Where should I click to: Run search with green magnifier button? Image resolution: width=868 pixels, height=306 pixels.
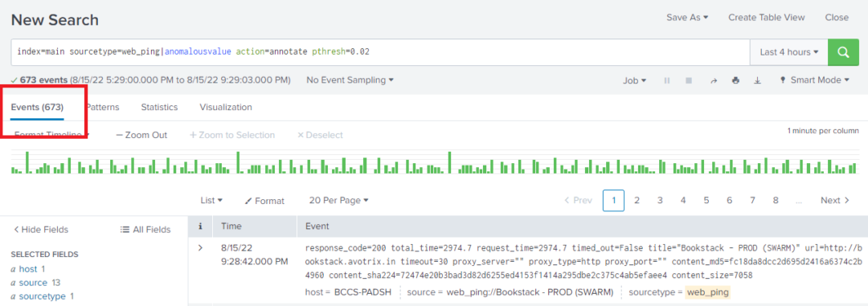843,52
